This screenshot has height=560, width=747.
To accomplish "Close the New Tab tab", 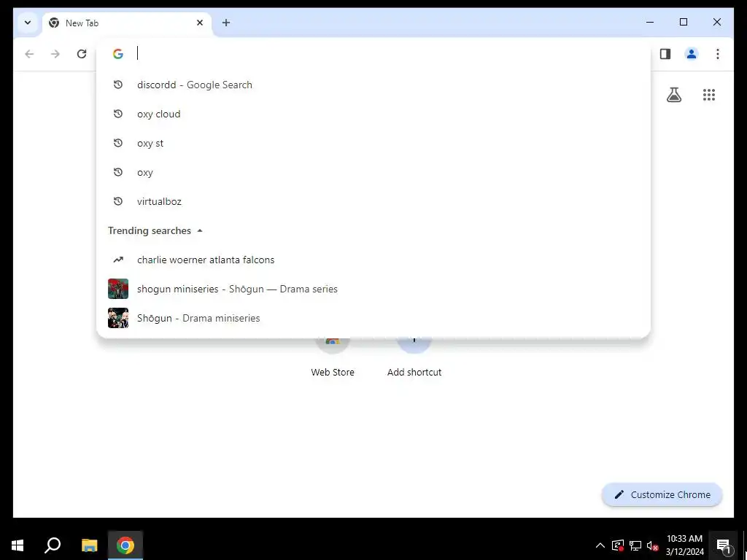I will [200, 23].
